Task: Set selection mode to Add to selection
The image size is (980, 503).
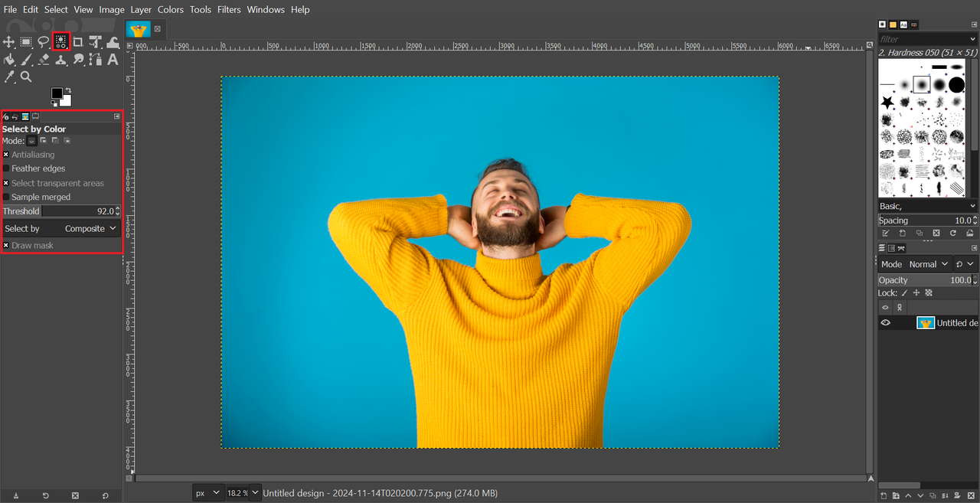Action: (44, 140)
